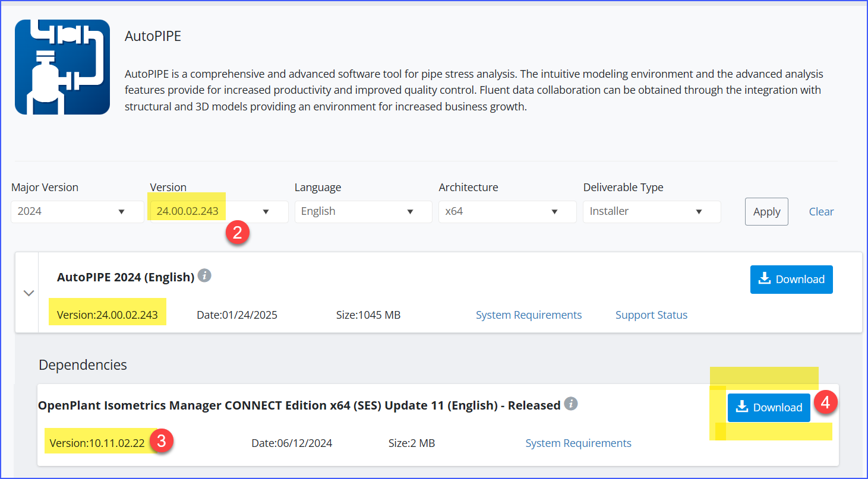Click the Deliverable Type label
This screenshot has width=868, height=479.
(623, 188)
